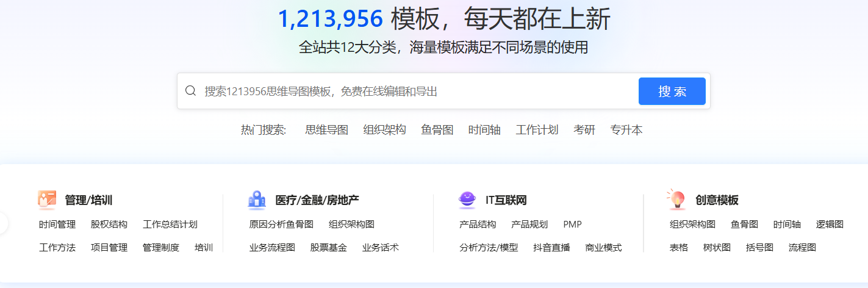Click the 创意模板 lightbulb icon
This screenshot has width=868, height=288.
[676, 199]
